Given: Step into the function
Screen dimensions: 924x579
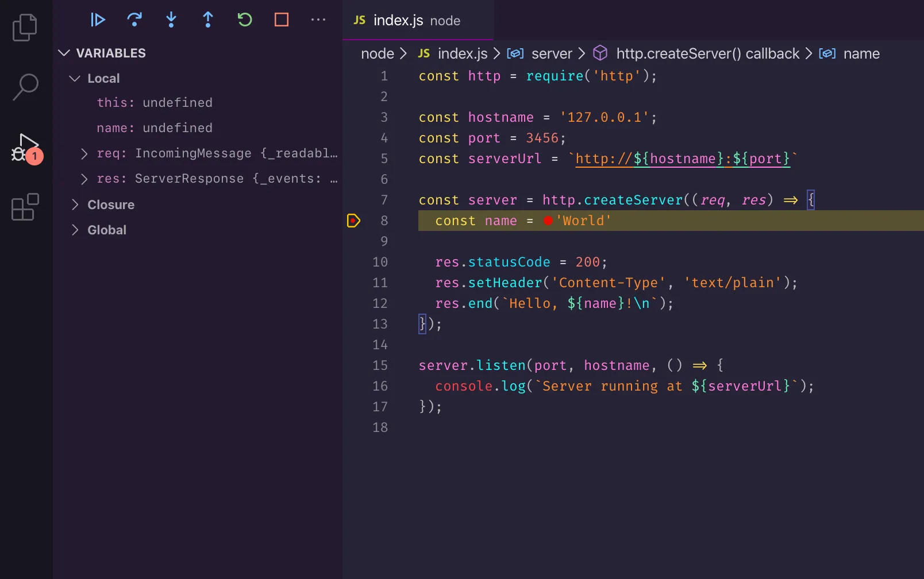Looking at the screenshot, I should [171, 20].
